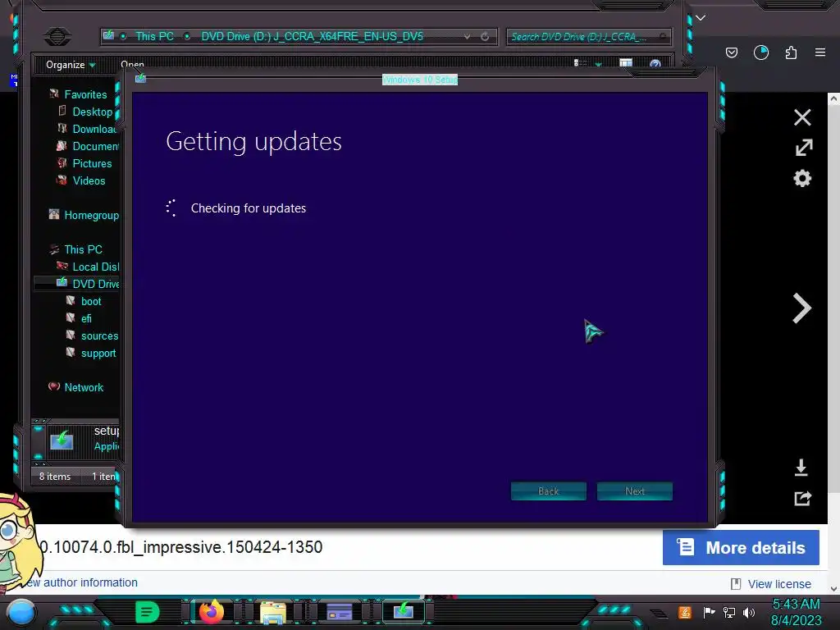Click the Firefox Pocket save icon
This screenshot has width=840, height=630.
point(731,52)
